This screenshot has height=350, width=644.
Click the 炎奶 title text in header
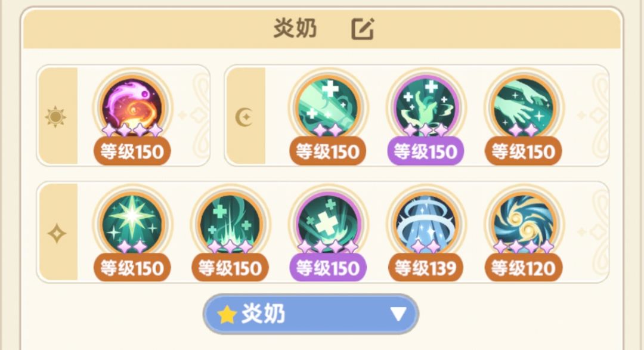(x=295, y=29)
